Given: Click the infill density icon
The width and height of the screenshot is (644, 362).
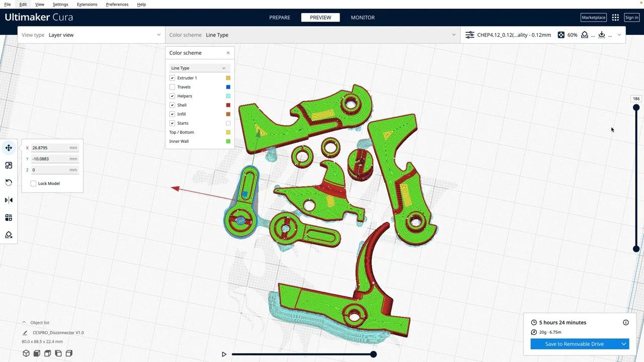Looking at the screenshot, I should [561, 35].
